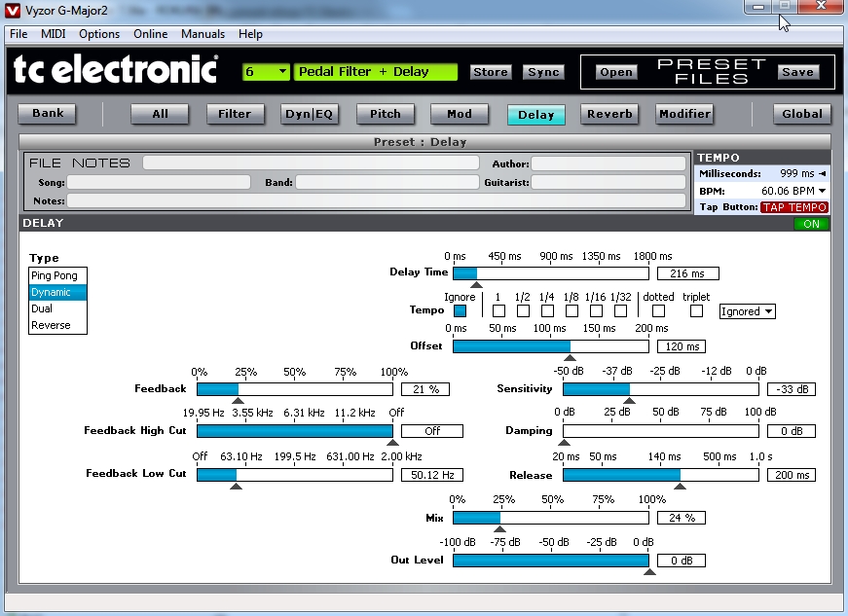Click the Vyzor app icon in title bar
Viewport: 848px width, 616px height.
[x=12, y=11]
